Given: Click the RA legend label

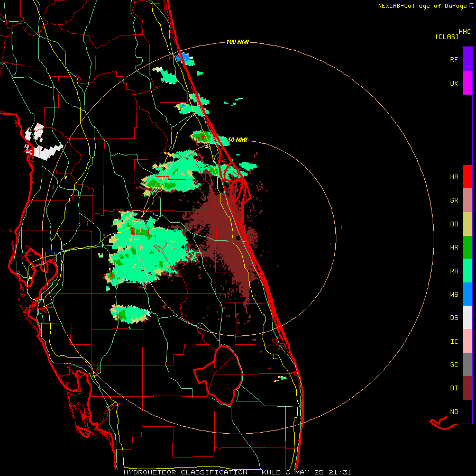Looking at the screenshot, I should click(x=454, y=271).
